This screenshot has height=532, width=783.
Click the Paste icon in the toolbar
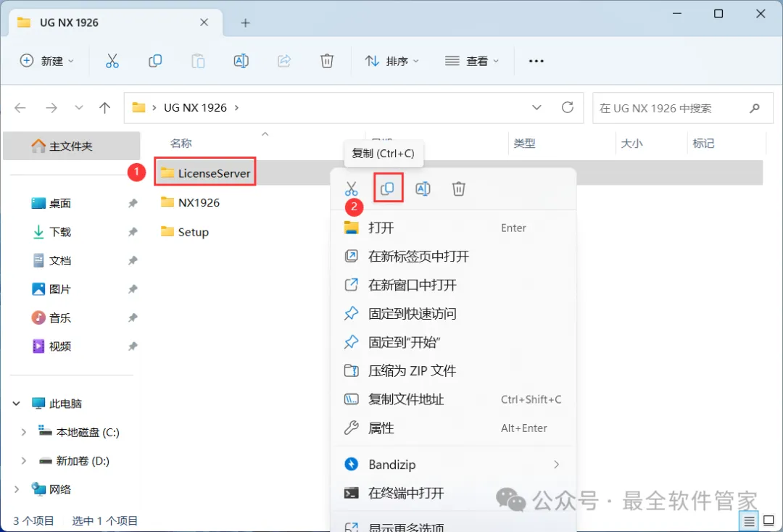click(198, 61)
